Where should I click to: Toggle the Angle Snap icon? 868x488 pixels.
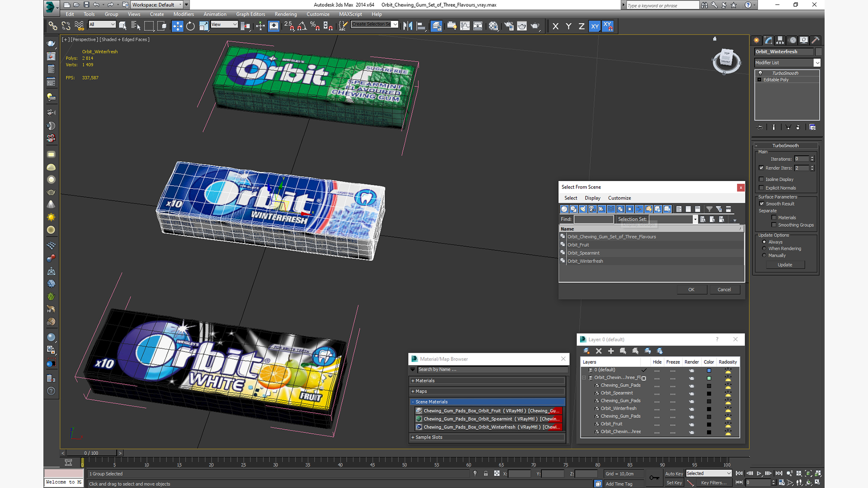(x=302, y=26)
